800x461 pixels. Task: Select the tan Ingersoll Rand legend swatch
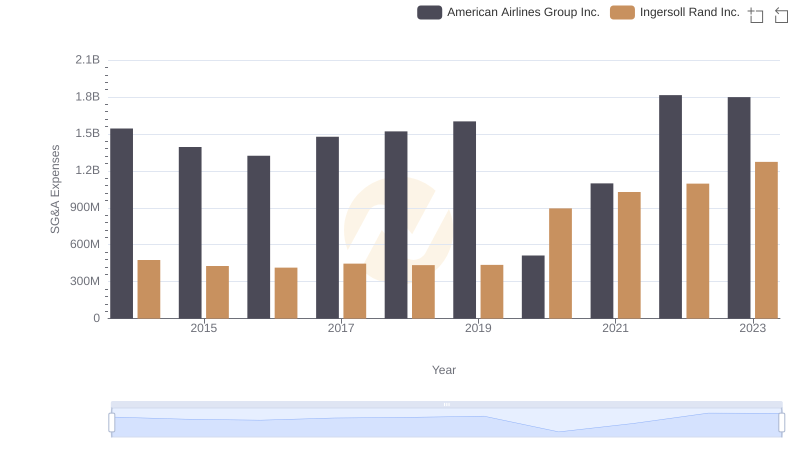[622, 12]
